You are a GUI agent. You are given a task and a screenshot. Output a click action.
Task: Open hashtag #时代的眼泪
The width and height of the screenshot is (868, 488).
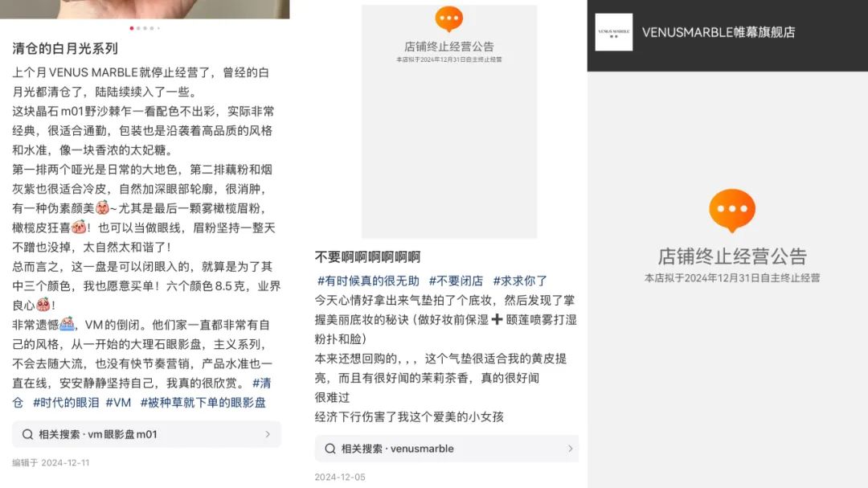(x=66, y=403)
